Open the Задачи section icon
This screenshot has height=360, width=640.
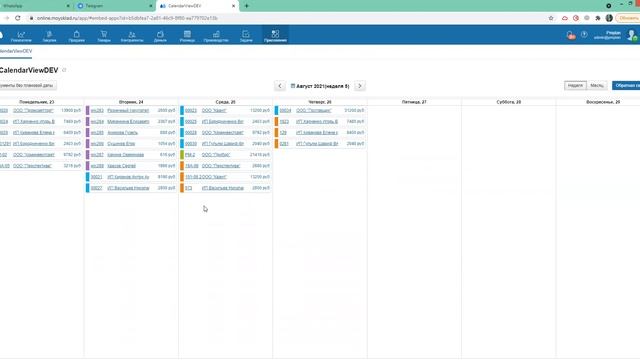click(x=246, y=36)
